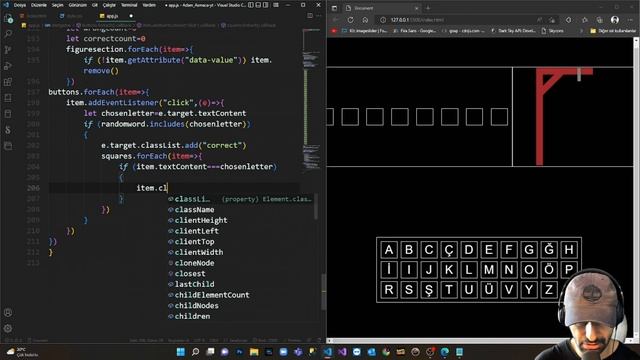640x360 pixels.
Task: Choose the letter Ç on the keyboard
Action: coord(449,249)
